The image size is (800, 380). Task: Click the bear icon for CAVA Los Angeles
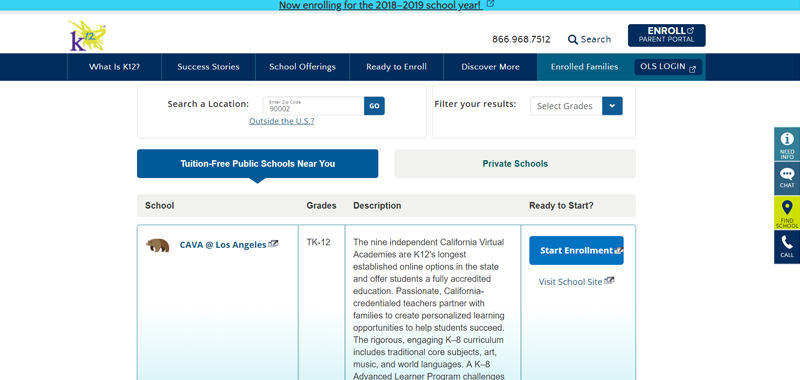click(157, 245)
